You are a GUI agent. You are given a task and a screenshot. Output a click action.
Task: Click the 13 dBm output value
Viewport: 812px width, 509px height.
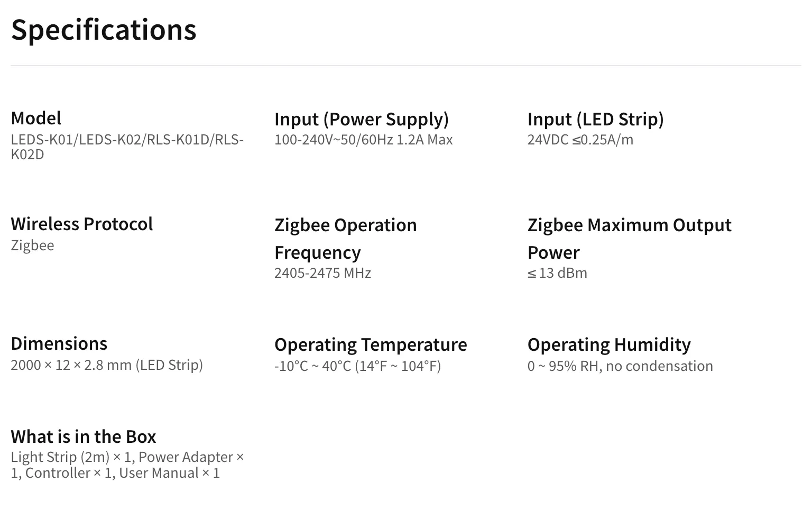[558, 273]
